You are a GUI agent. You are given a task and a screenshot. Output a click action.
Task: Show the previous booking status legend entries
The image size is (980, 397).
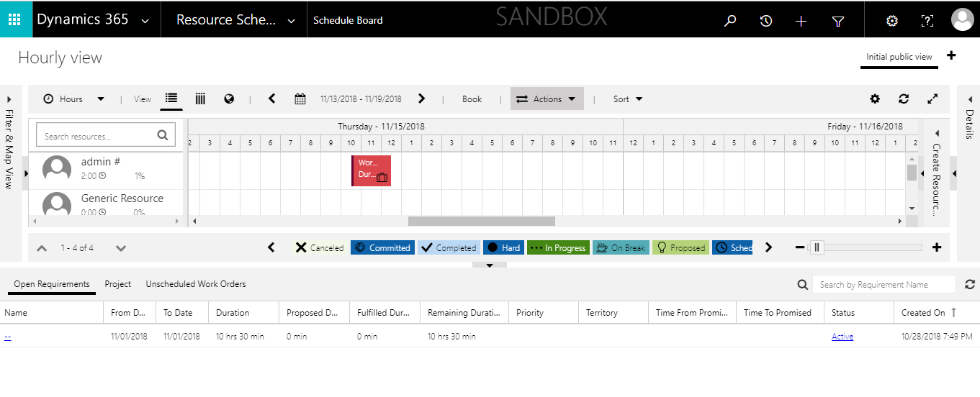(x=271, y=247)
